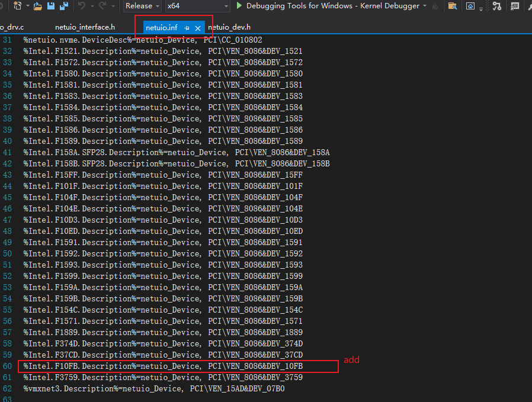532x402 pixels.
Task: Click the dimmed flame profiler icon
Action: pyautogui.click(x=435, y=6)
